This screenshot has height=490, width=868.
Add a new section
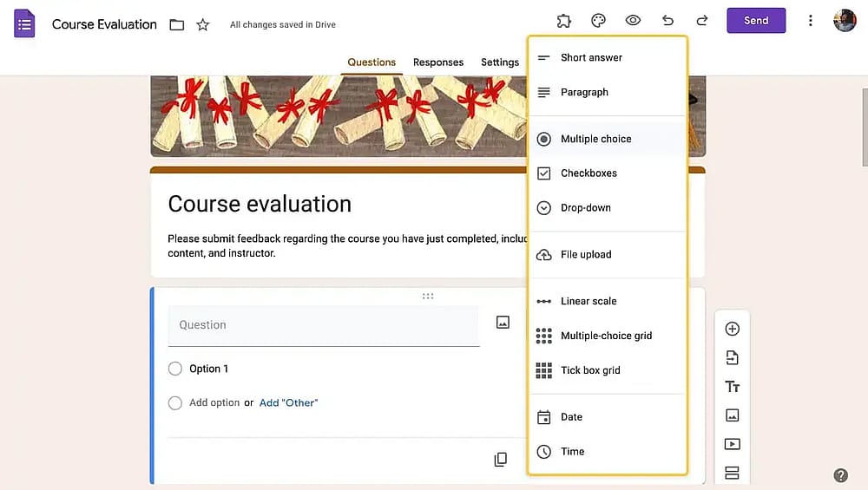(x=733, y=473)
